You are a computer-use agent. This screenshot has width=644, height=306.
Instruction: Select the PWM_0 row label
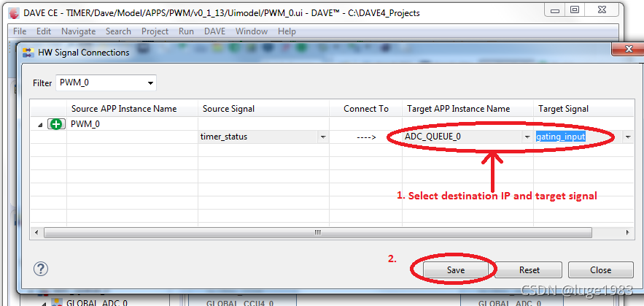(85, 124)
